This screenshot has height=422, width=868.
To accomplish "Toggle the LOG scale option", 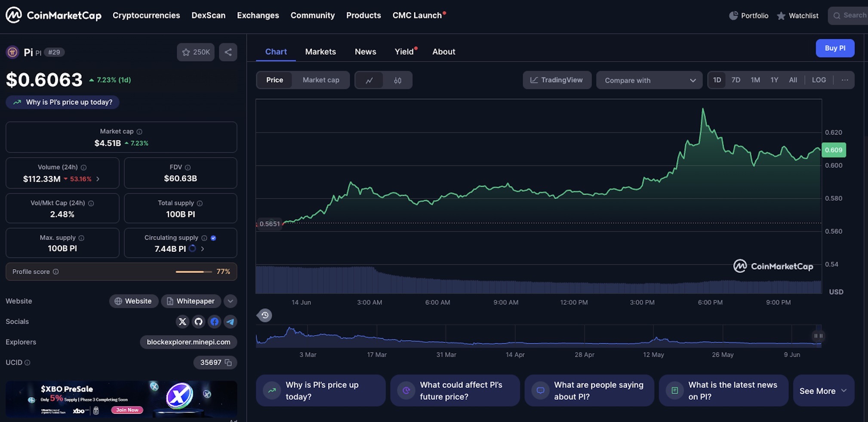I will click(819, 80).
